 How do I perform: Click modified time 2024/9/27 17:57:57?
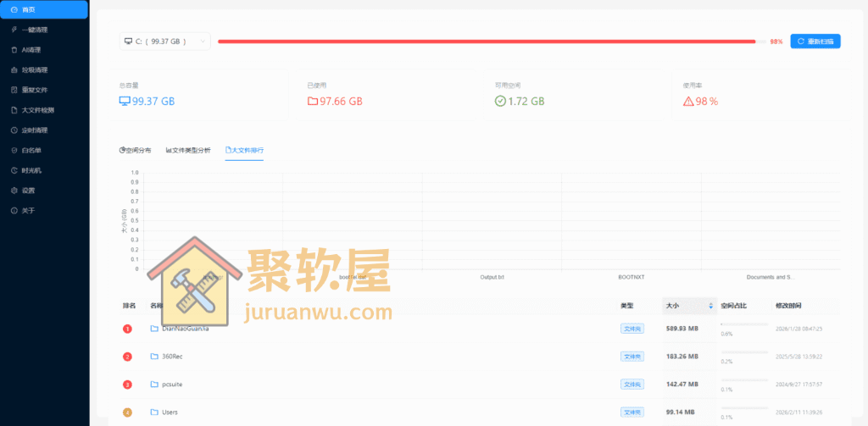point(799,384)
